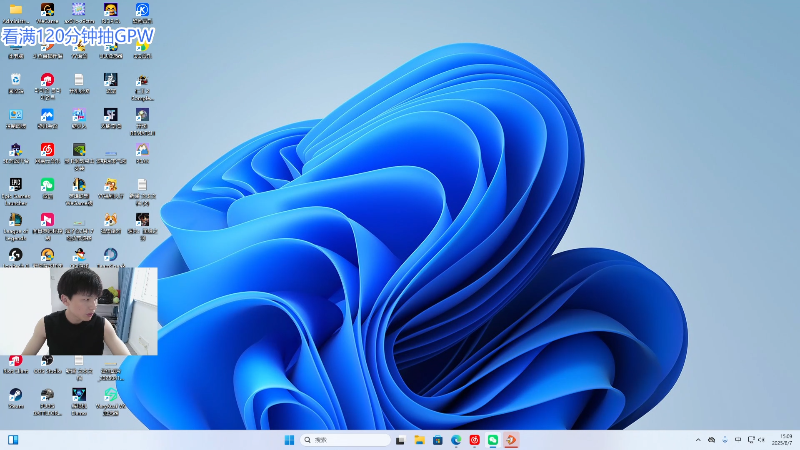Image resolution: width=800 pixels, height=450 pixels.
Task: Expand the hidden system tray icons chevron
Action: [698, 440]
